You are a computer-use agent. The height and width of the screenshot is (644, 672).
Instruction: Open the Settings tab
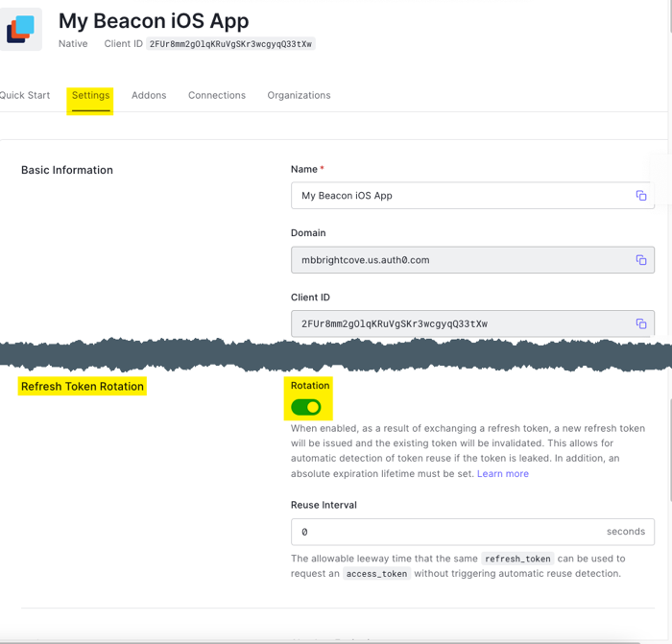click(90, 95)
